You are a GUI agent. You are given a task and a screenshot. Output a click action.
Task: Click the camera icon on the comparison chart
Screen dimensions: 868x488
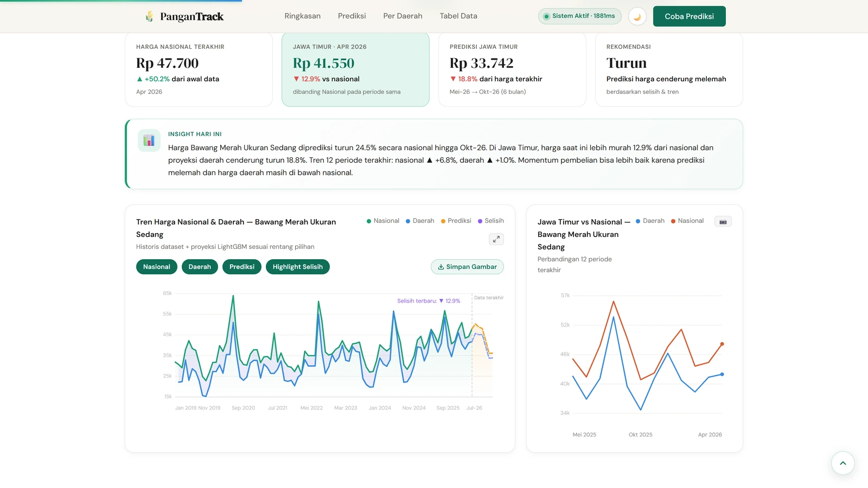coord(723,221)
